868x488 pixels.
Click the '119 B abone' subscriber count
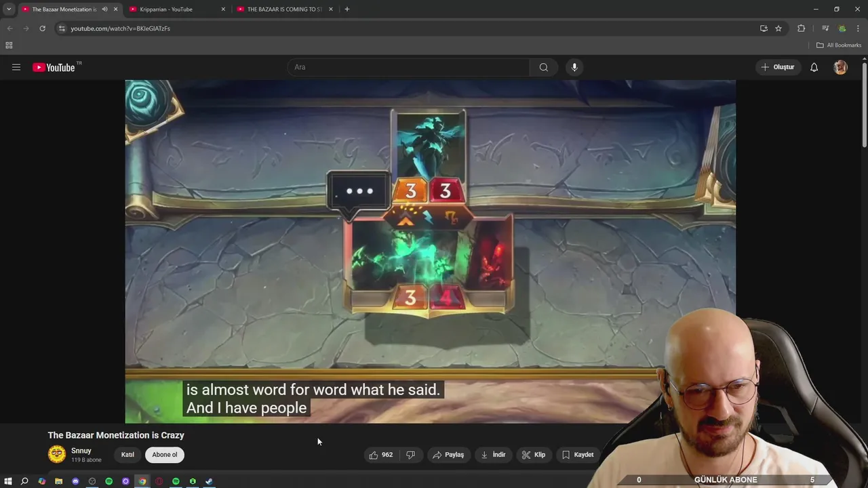[x=86, y=460]
